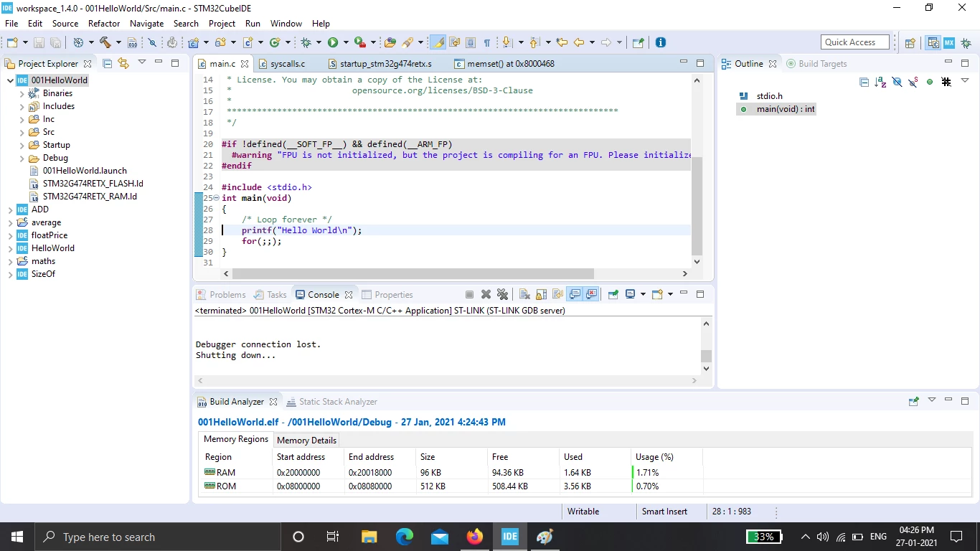The height and width of the screenshot is (551, 980).
Task: Click the View Menu triangle in Outline panel
Action: [x=965, y=81]
